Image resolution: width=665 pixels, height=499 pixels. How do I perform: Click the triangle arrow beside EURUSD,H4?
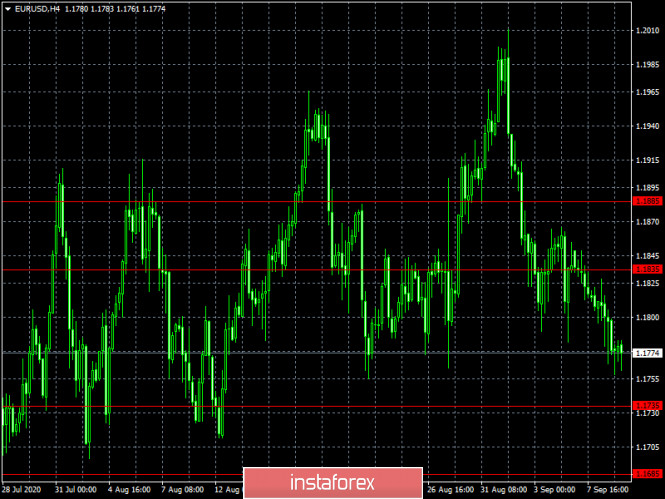[7, 8]
